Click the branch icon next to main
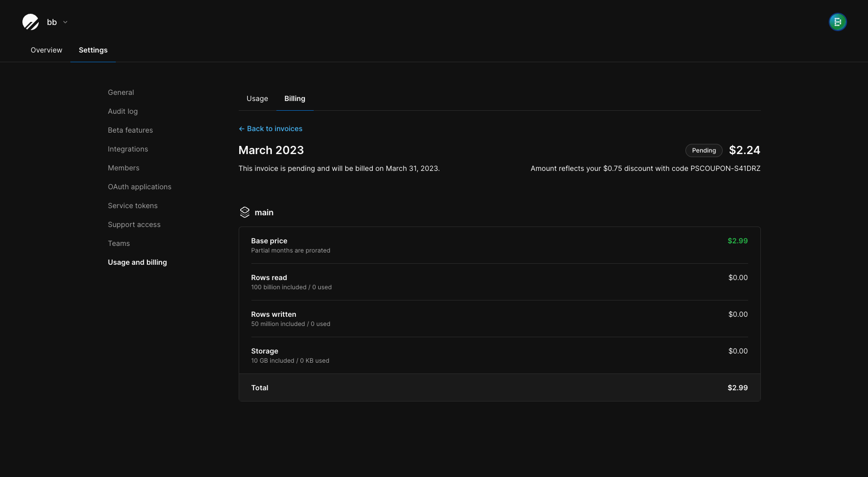The image size is (868, 477). click(244, 212)
